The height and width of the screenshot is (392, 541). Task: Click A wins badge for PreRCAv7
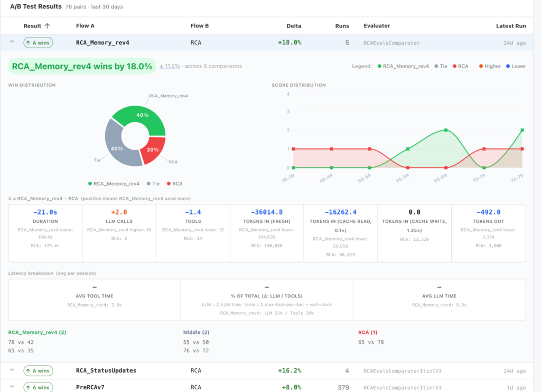[x=38, y=387]
